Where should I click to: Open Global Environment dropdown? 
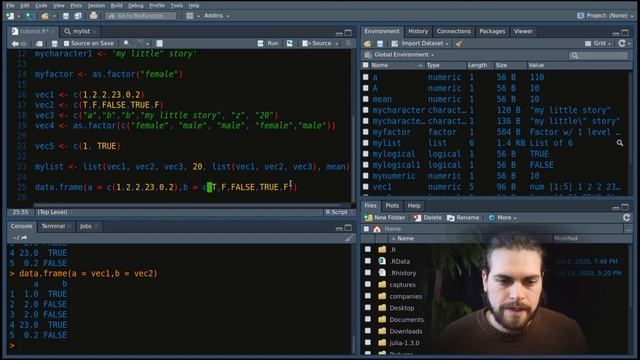[x=399, y=55]
